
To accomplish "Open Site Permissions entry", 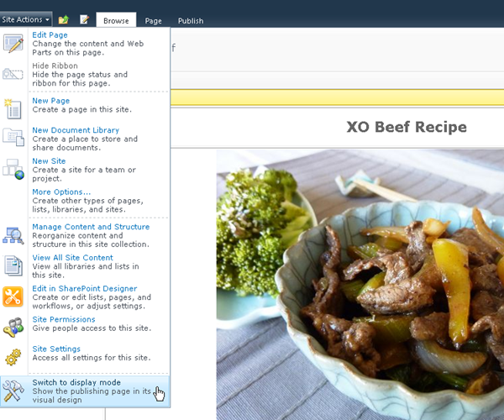I will pos(85,324).
